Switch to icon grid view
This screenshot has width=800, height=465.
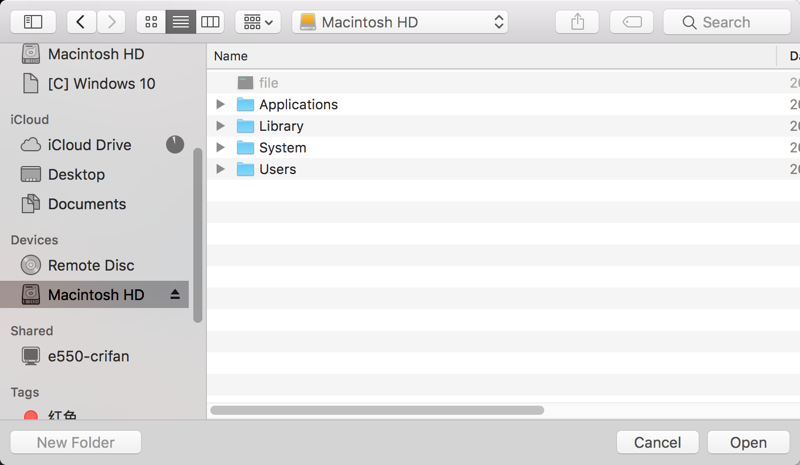[x=151, y=22]
